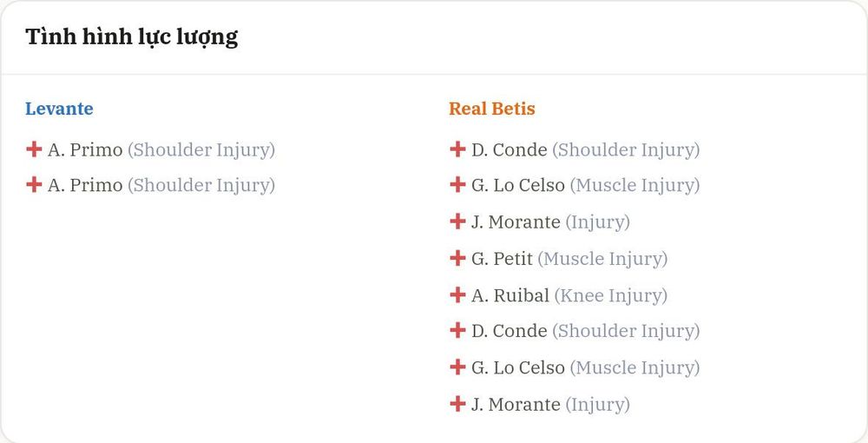Click "(Injury)" beside the first J. Morante
Screen dimensions: 868x443
(598, 222)
